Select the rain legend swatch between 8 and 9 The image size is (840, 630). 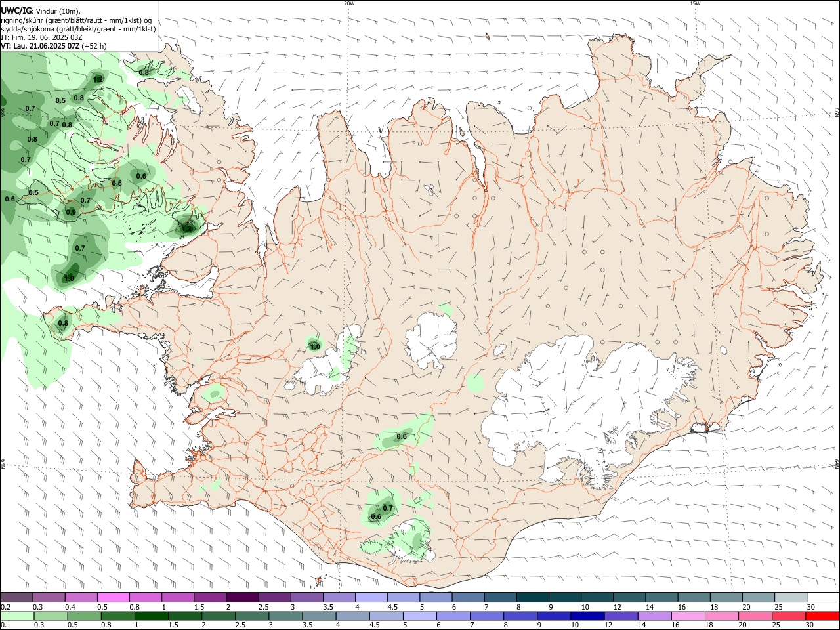pyautogui.click(x=520, y=616)
